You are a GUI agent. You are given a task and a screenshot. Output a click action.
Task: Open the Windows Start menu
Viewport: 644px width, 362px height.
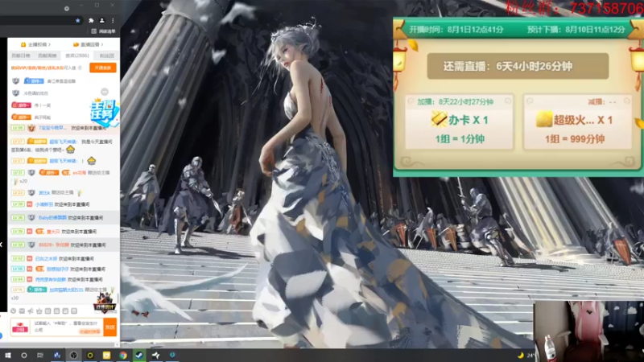[x=8, y=356]
